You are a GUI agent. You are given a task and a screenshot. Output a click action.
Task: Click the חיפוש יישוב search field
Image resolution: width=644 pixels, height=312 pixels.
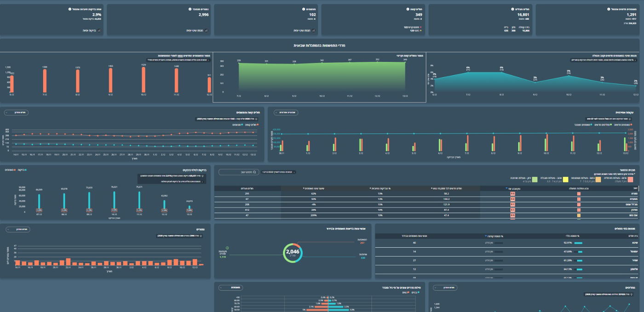pyautogui.click(x=238, y=172)
